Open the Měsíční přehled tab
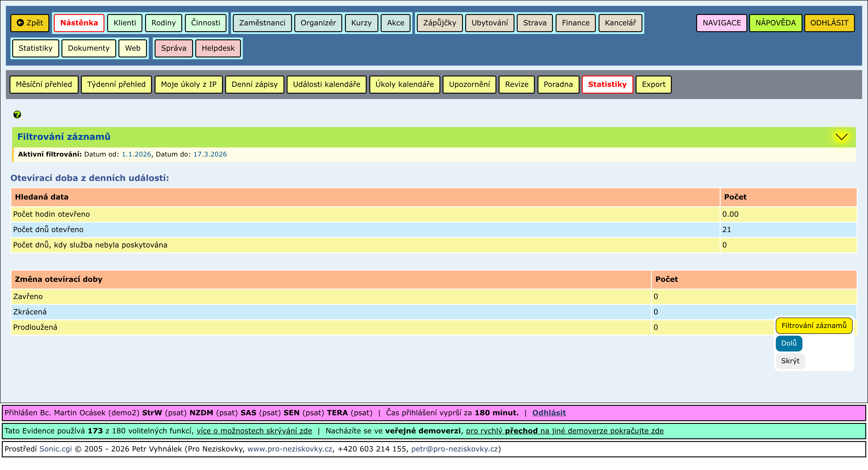868x470 pixels. [44, 84]
